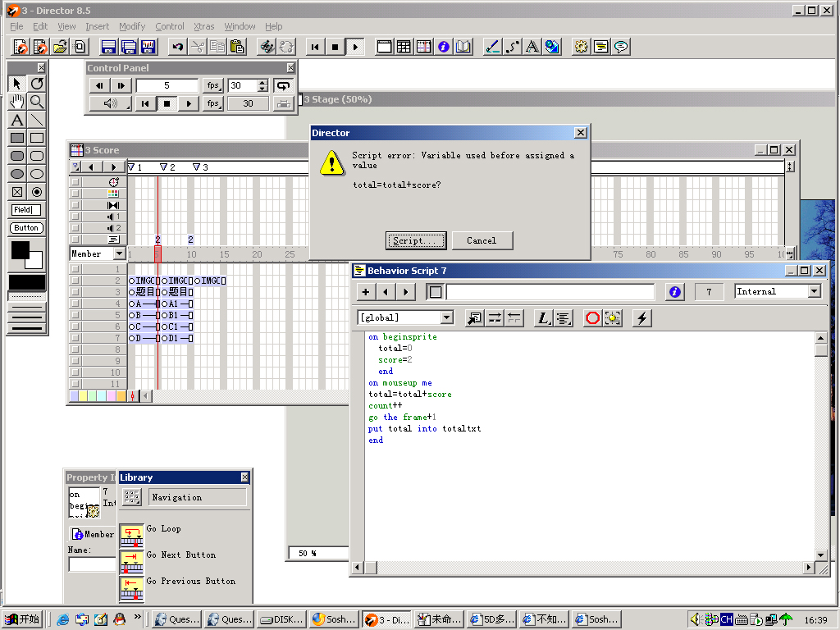Open the Vector Shape window toolbar icon
Image resolution: width=840 pixels, height=630 pixels.
tap(512, 47)
